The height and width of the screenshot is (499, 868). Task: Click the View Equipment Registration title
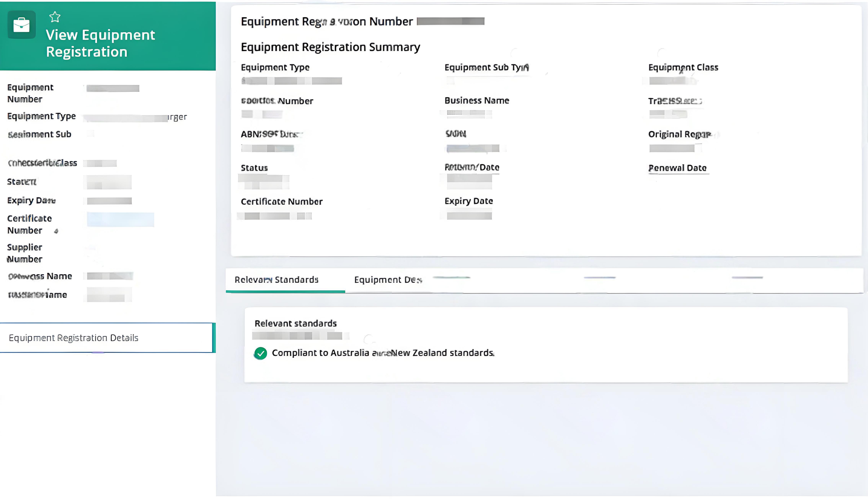tap(100, 43)
